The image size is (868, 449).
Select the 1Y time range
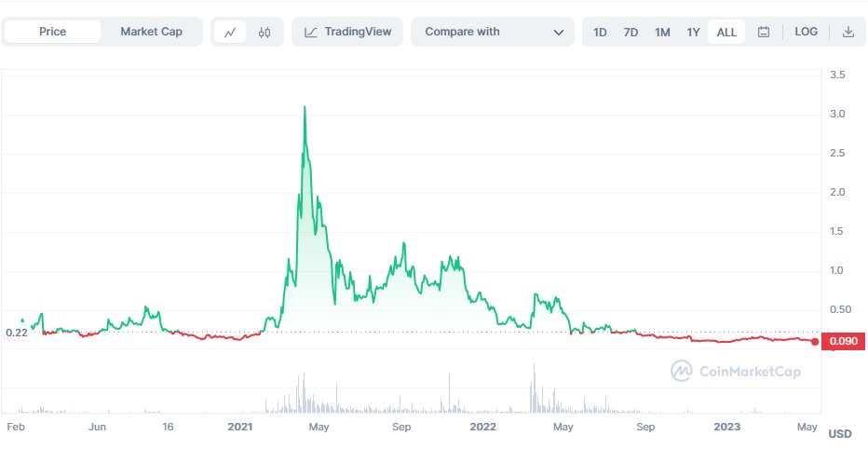click(x=693, y=32)
